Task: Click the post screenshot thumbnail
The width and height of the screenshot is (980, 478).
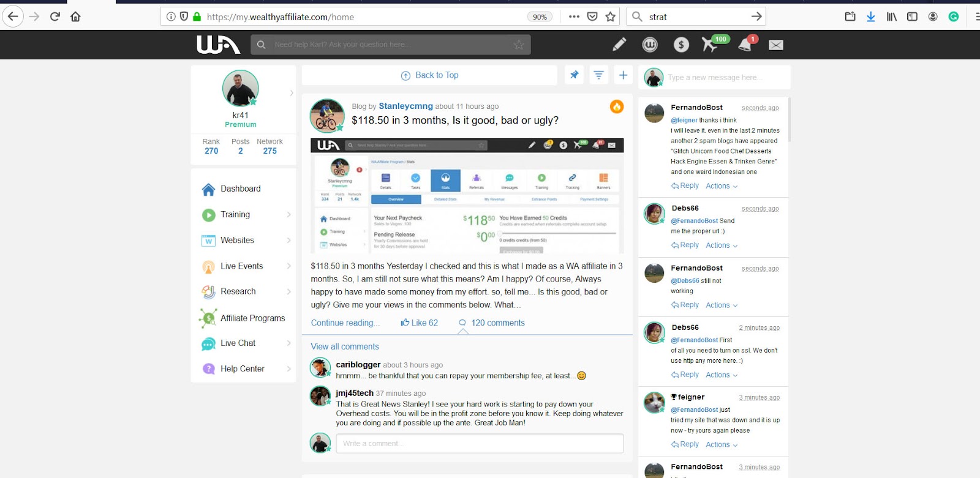Action: pos(467,196)
